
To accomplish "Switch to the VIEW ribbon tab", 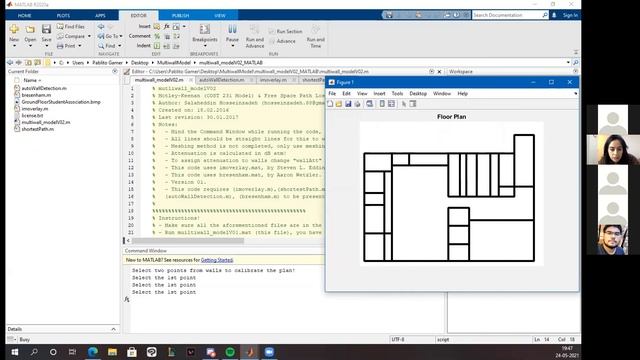I will pos(220,16).
